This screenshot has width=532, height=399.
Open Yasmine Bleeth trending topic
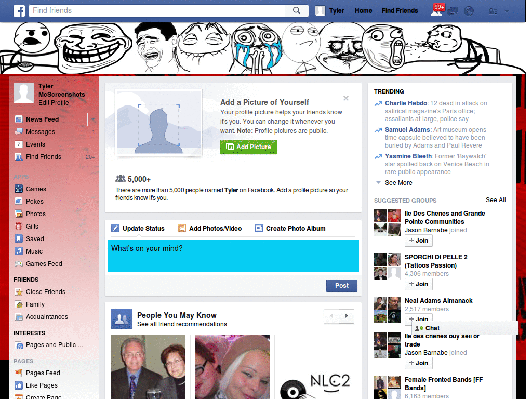[x=408, y=156]
